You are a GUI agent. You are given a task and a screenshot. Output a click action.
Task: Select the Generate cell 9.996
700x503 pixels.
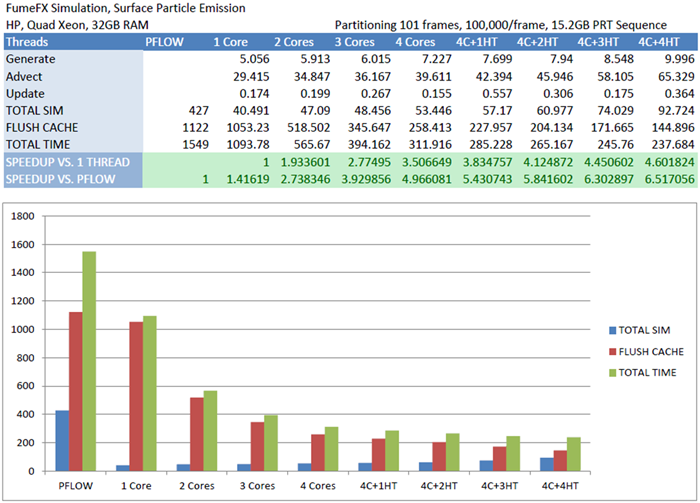679,59
